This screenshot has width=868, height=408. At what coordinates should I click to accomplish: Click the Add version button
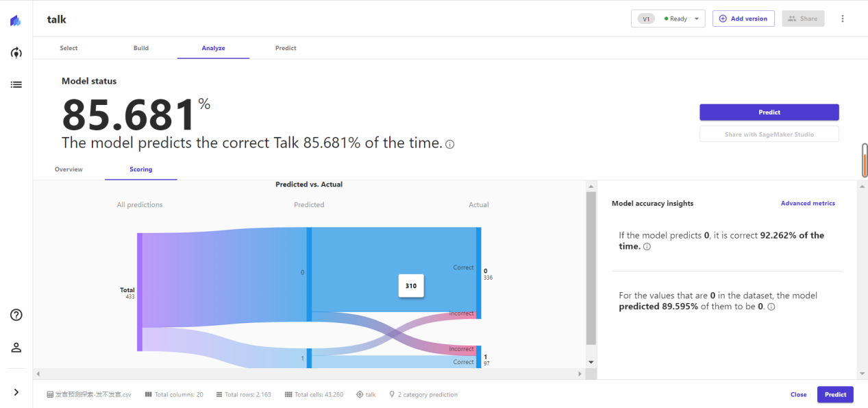743,19
